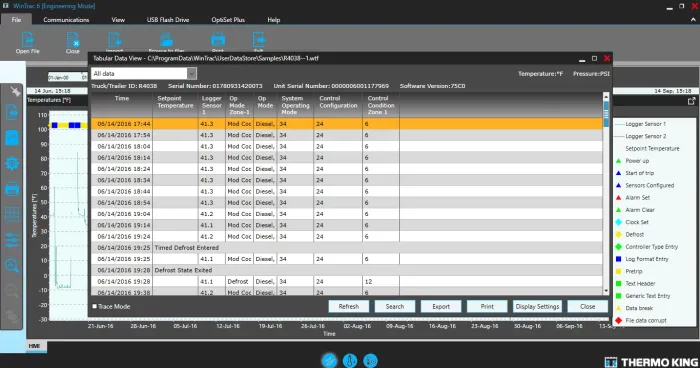Collapse the ribbon with the top-right chevron
Screen dimensions: 700x368
click(693, 20)
